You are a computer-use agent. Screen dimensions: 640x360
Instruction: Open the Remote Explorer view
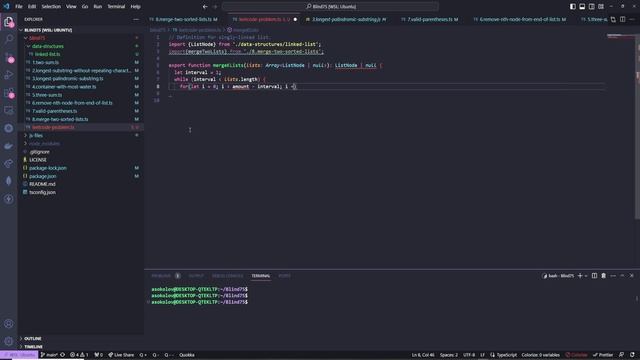click(9, 110)
